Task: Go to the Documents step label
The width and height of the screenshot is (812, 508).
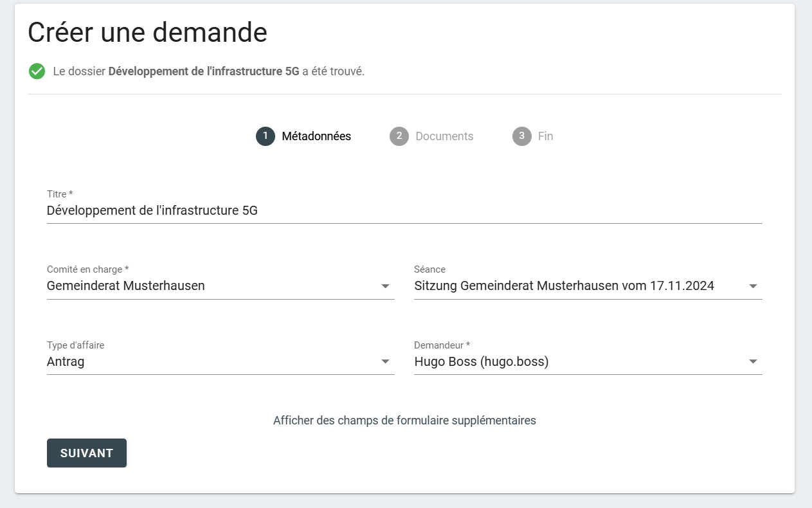Action: (444, 136)
